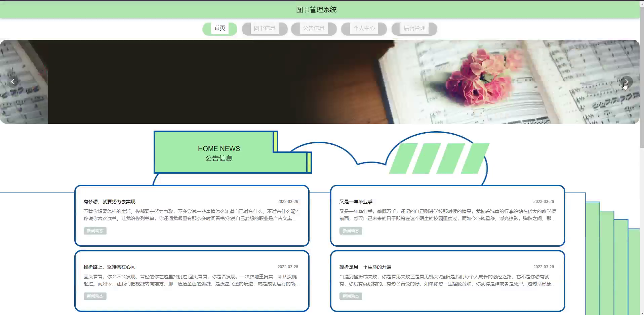Click 新闻动态 tag under 有梦想 article
The height and width of the screenshot is (315, 644).
(x=95, y=231)
